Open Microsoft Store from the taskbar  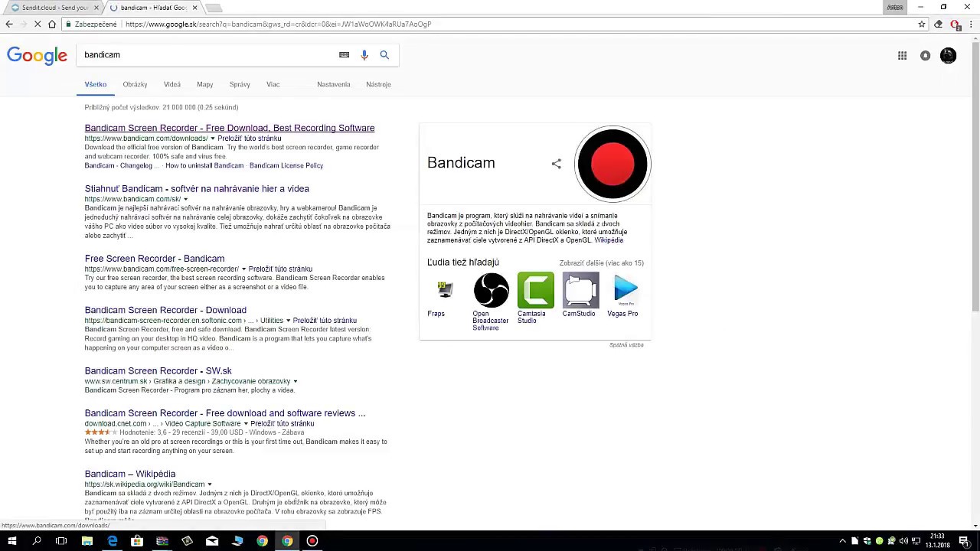coord(137,541)
